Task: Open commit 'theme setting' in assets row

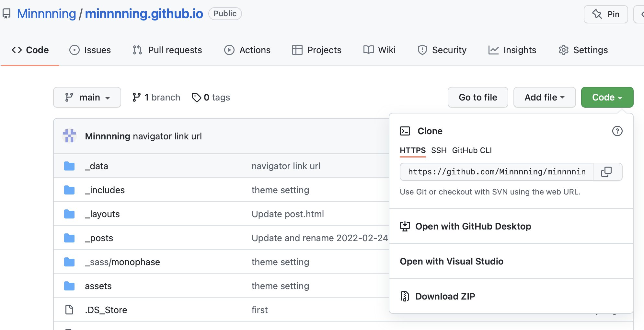Action: [280, 286]
